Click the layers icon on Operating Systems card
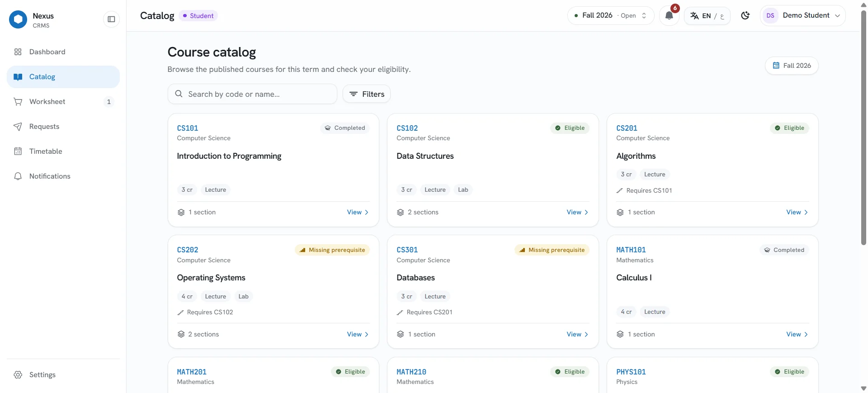Viewport: 868px width, 393px height. (181, 334)
